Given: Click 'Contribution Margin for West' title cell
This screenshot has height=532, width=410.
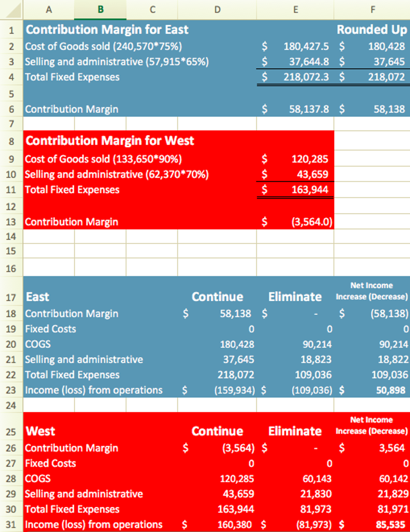Looking at the screenshot, I should click(110, 141).
